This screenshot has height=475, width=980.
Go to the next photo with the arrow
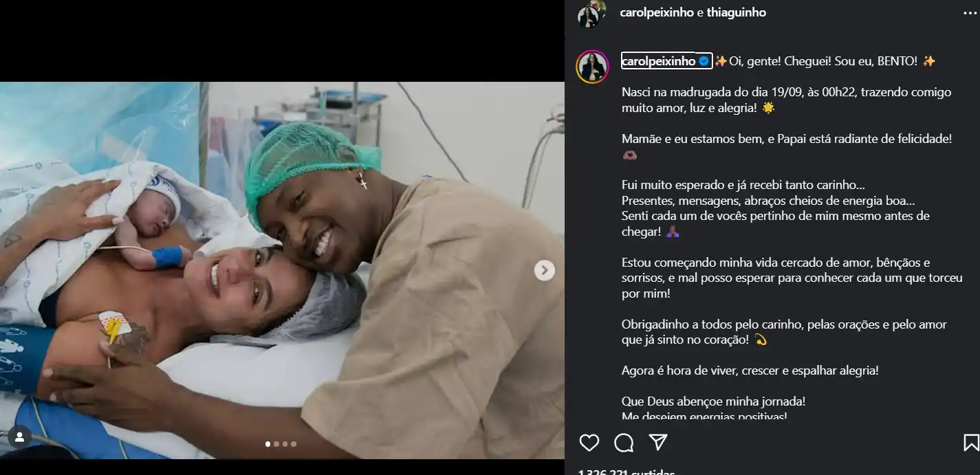coord(545,270)
